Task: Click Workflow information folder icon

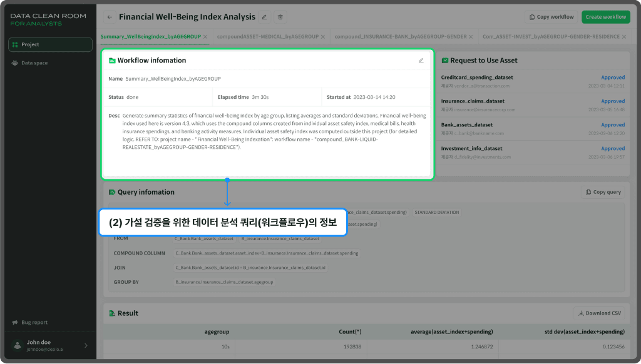Action: [x=112, y=61]
